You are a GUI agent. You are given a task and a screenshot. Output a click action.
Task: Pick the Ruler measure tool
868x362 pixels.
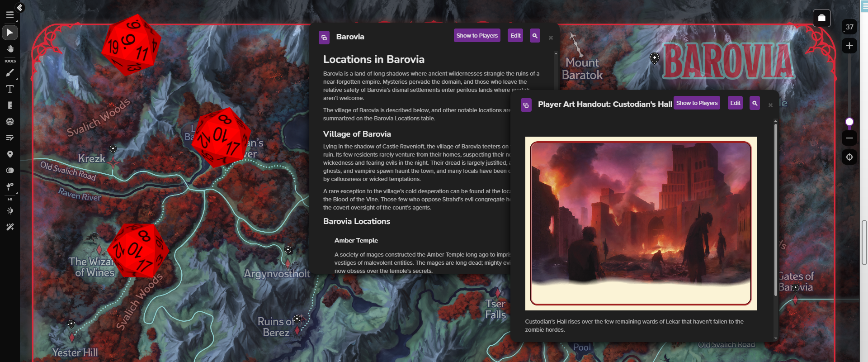click(9, 105)
